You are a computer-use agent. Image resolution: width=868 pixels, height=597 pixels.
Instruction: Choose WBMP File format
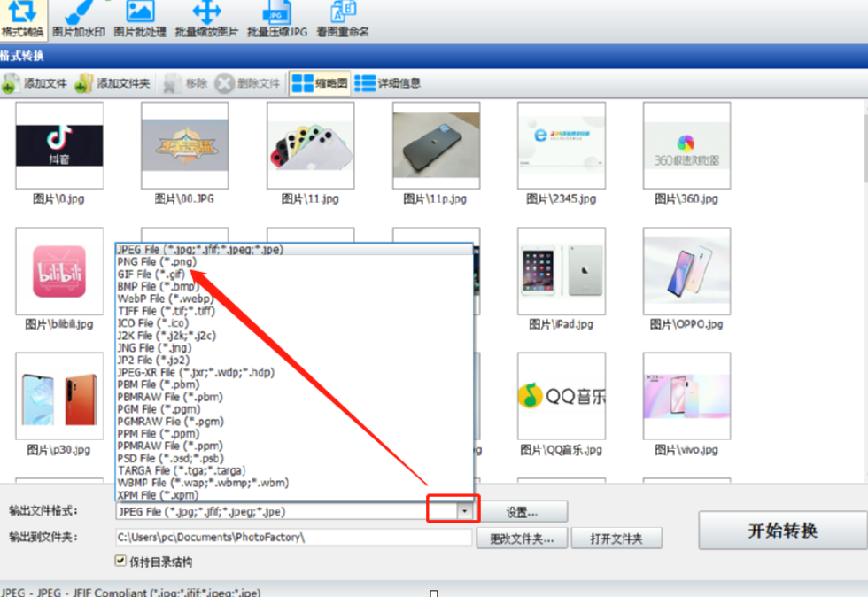tap(294, 483)
